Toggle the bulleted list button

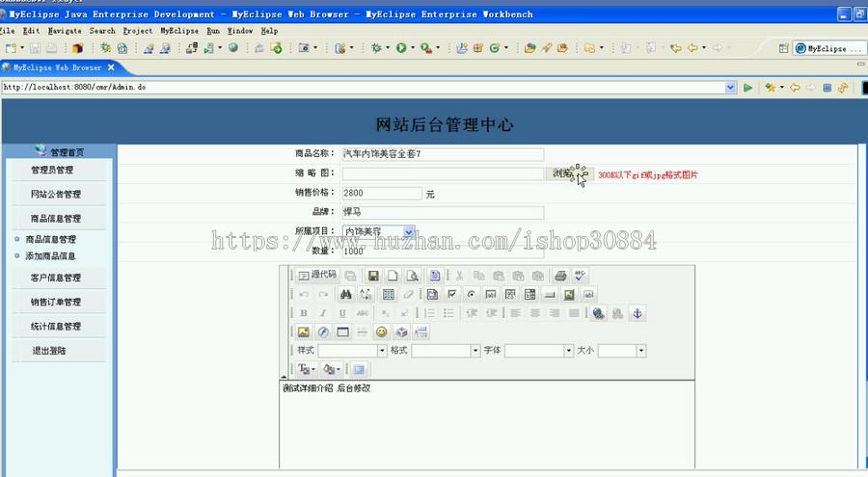[x=448, y=313]
